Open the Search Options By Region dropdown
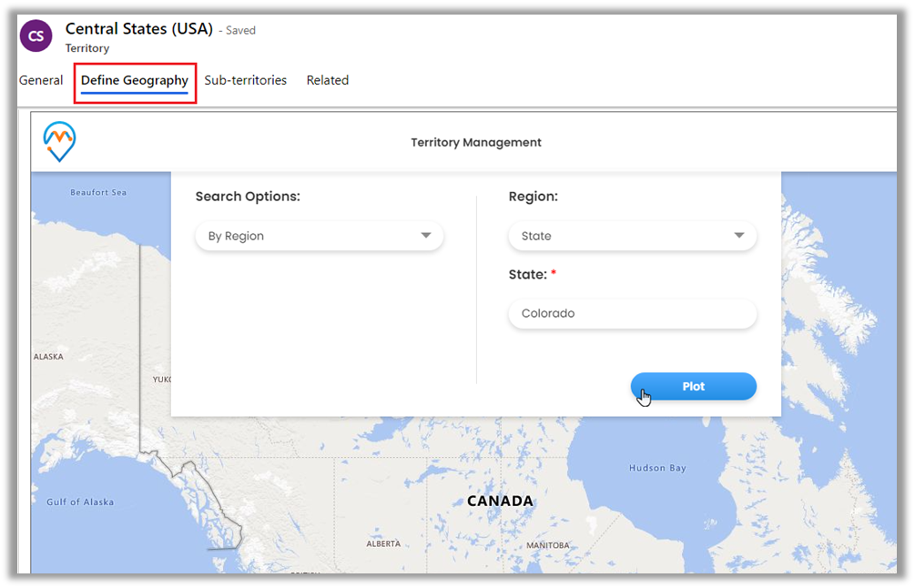Viewport: 915px width, 588px height. 319,236
